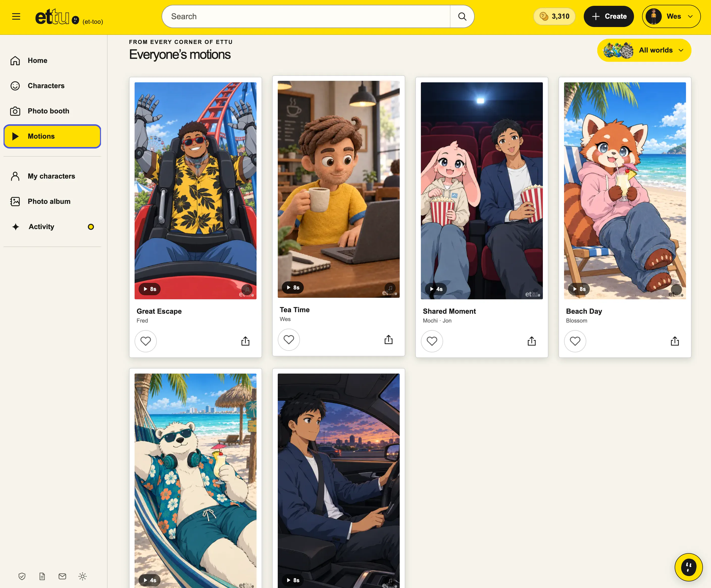Play the Great Escape 8s badge
Viewport: 711px width, 588px height.
(x=149, y=289)
